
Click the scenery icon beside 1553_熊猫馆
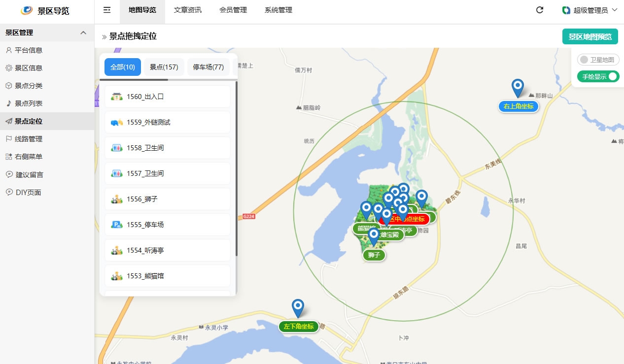click(117, 276)
